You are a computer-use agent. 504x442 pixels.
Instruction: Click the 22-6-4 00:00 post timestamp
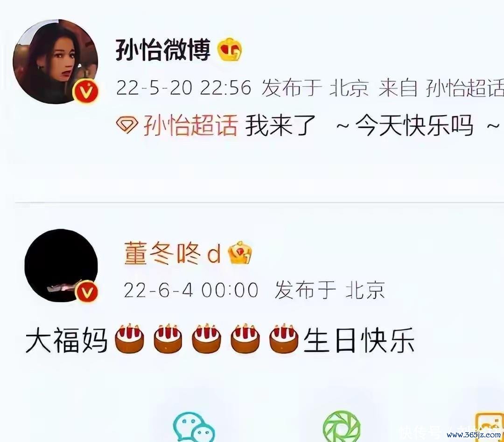click(191, 290)
